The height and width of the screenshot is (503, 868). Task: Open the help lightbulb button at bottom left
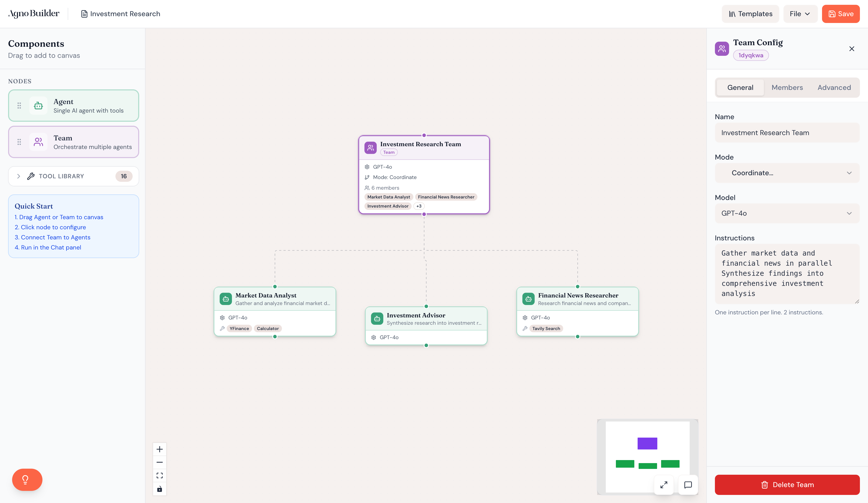click(27, 480)
